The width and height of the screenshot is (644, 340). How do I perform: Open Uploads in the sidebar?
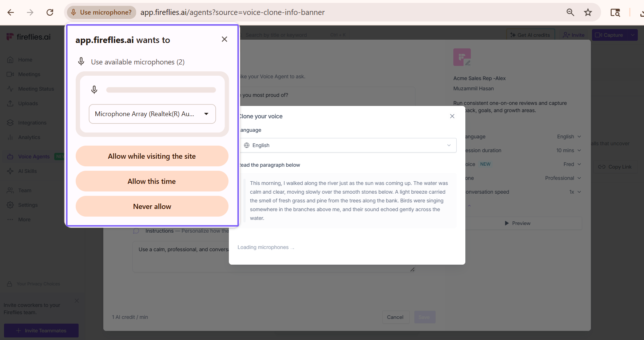(x=28, y=103)
